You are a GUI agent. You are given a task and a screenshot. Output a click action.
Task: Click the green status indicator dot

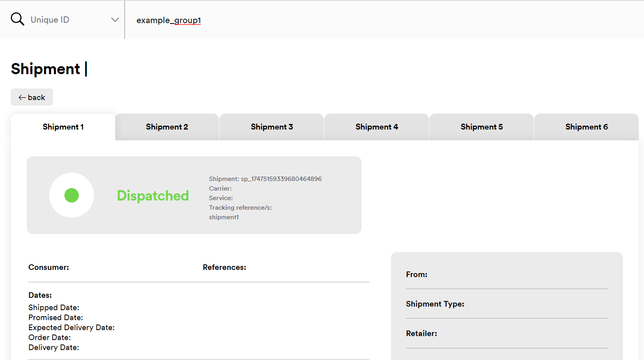pyautogui.click(x=72, y=195)
